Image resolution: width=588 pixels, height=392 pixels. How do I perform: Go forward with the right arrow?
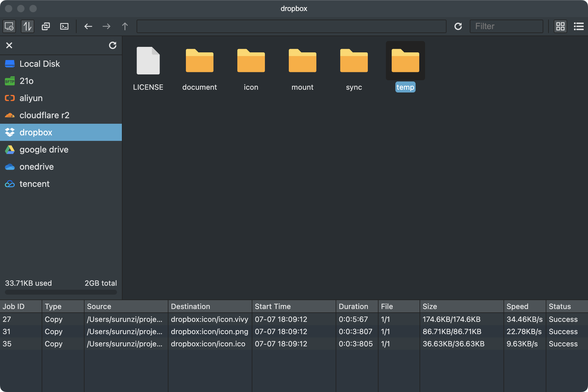107,26
